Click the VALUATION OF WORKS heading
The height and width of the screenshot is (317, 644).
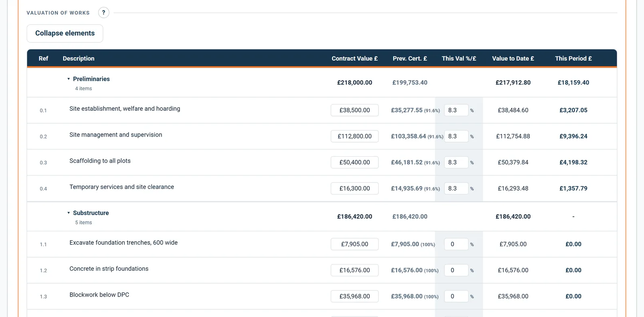click(58, 13)
